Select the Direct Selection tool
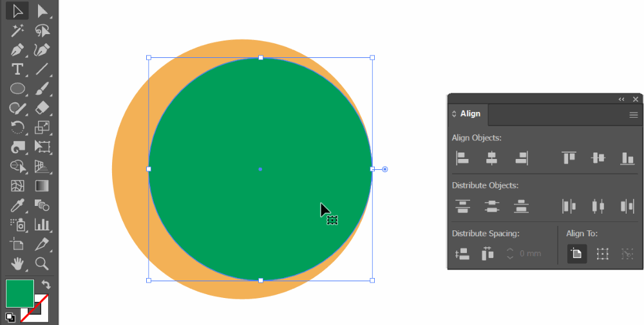644x325 pixels. tap(43, 12)
